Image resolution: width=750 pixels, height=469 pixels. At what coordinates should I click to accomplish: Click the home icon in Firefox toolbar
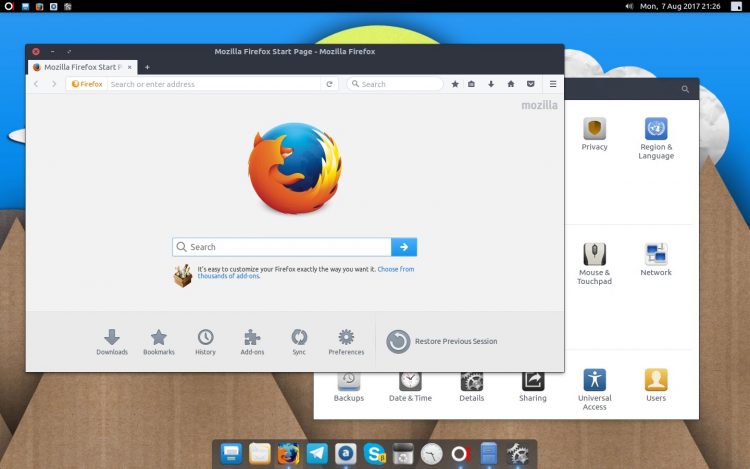tap(510, 84)
